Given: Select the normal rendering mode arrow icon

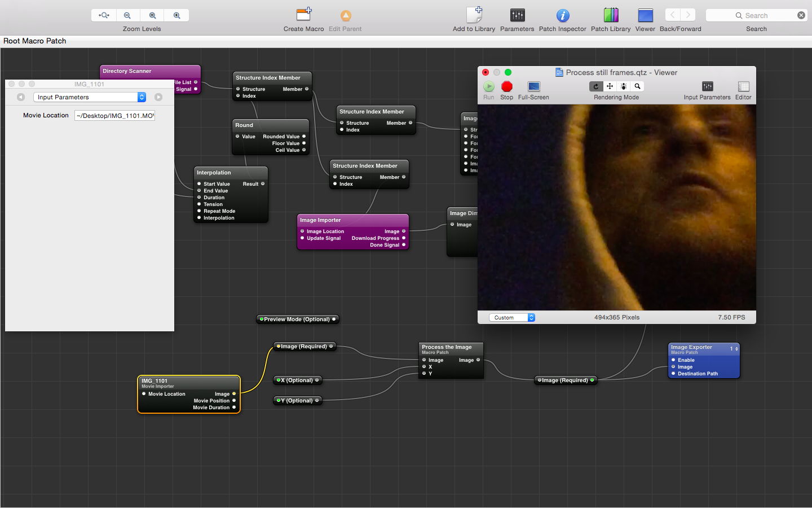Looking at the screenshot, I should 596,86.
